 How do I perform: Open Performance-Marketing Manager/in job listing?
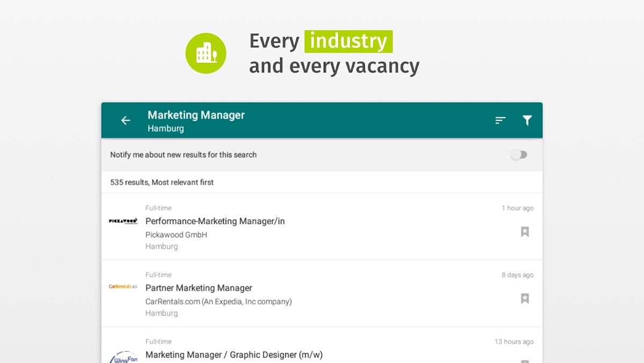(x=215, y=221)
